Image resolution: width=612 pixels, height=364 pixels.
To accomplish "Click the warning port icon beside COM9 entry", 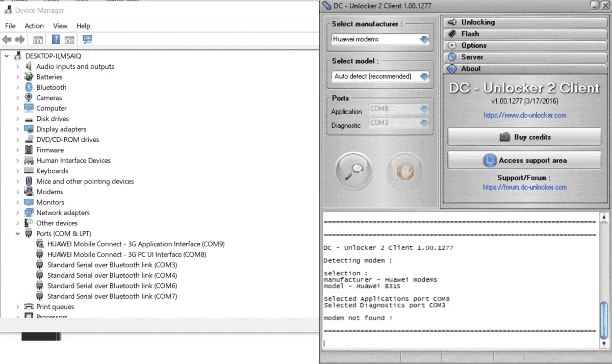I will (40, 244).
